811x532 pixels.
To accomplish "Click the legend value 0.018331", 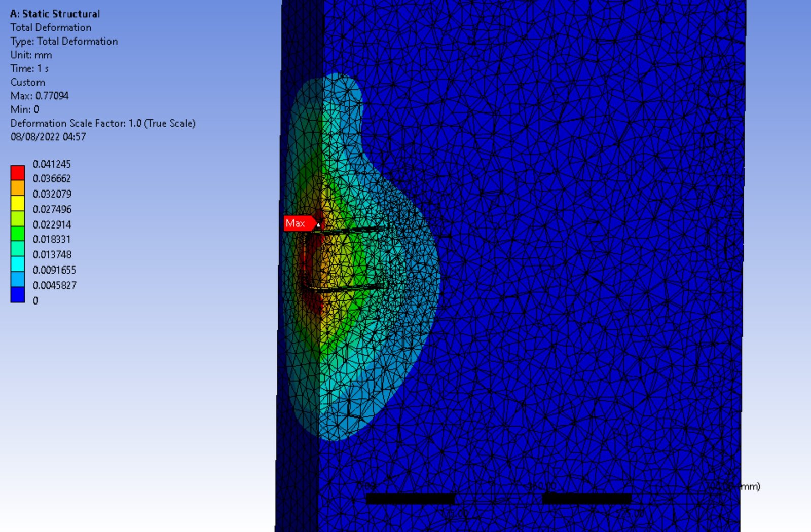I will [x=52, y=239].
